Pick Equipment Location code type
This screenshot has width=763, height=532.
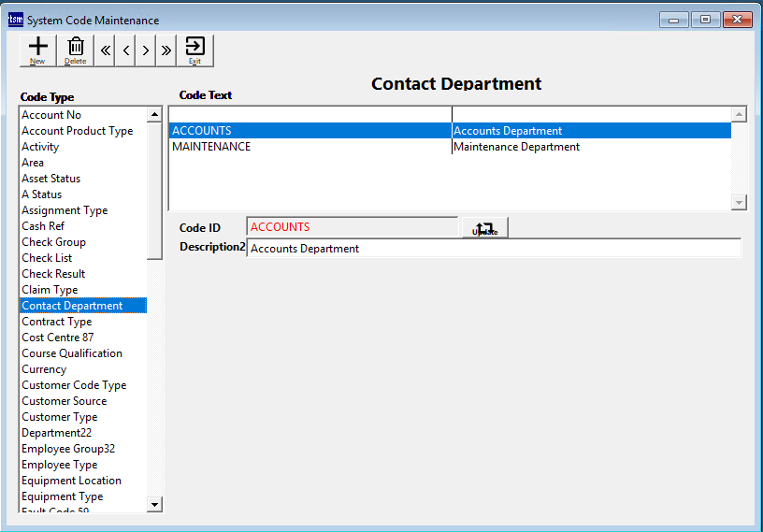[x=71, y=481]
